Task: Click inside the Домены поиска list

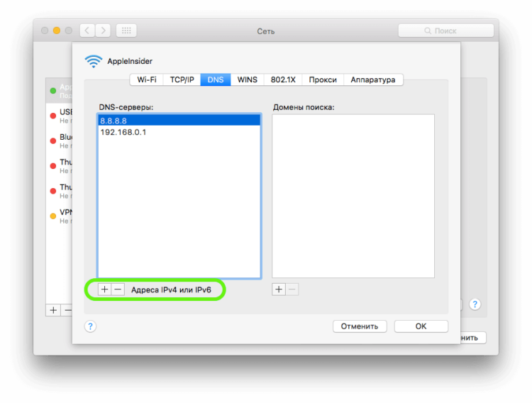Action: 353,196
